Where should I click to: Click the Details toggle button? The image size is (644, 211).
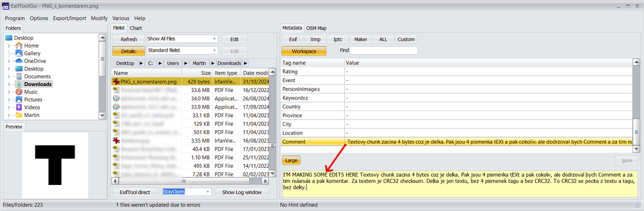(x=129, y=51)
